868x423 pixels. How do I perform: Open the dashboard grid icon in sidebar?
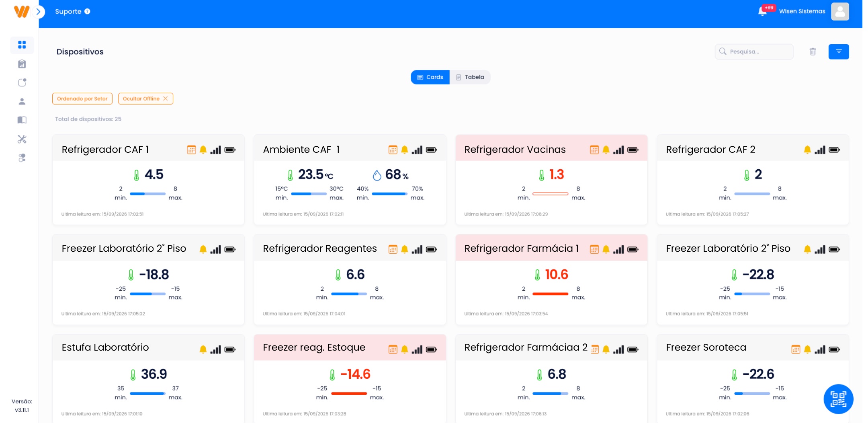[22, 45]
